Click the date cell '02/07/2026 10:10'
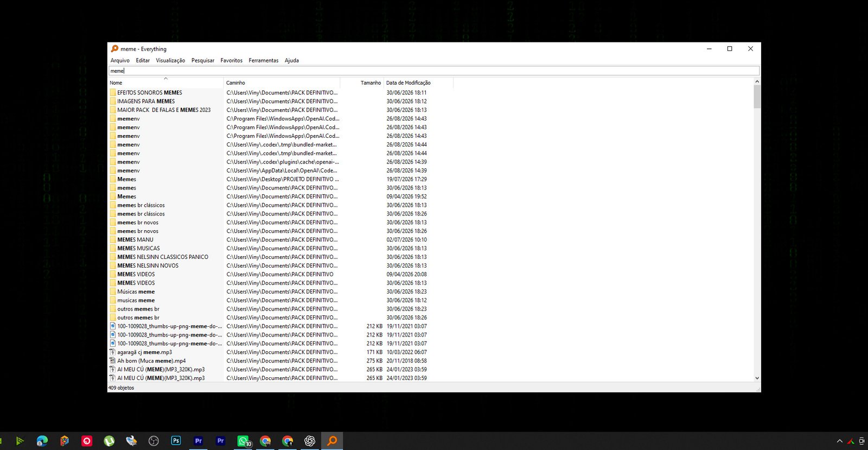This screenshot has height=450, width=868. (406, 240)
